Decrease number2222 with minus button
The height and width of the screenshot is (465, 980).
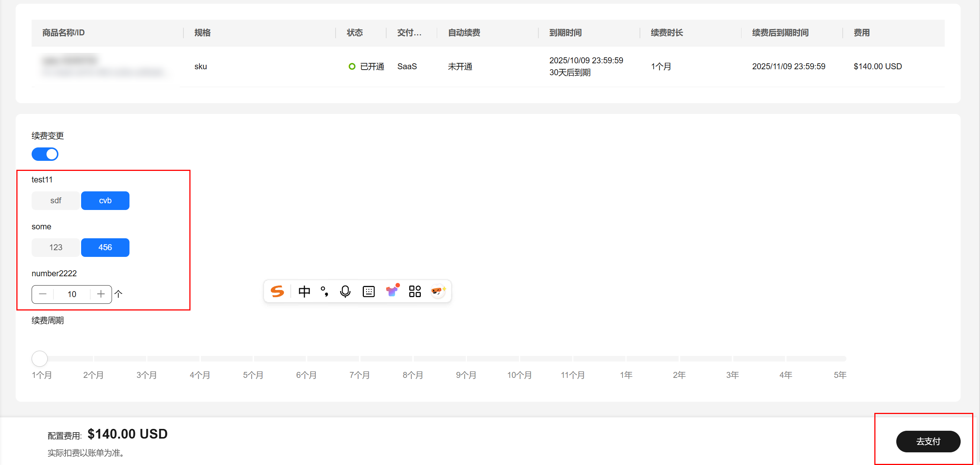[43, 294]
